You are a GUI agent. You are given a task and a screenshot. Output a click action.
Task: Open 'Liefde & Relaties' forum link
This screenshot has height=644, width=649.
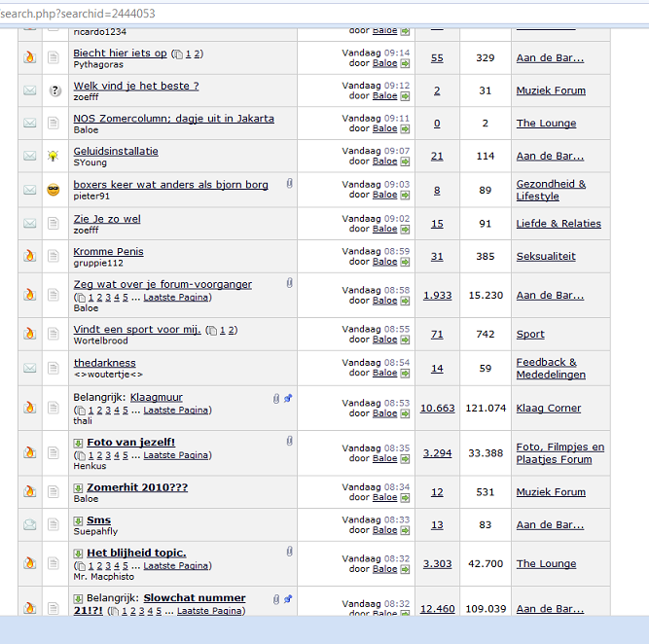(x=559, y=224)
